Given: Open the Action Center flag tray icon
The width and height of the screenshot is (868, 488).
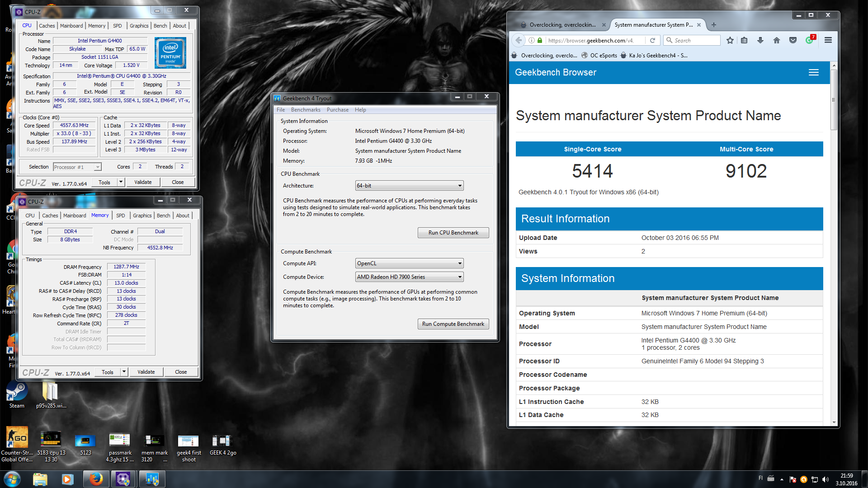Looking at the screenshot, I should point(793,479).
